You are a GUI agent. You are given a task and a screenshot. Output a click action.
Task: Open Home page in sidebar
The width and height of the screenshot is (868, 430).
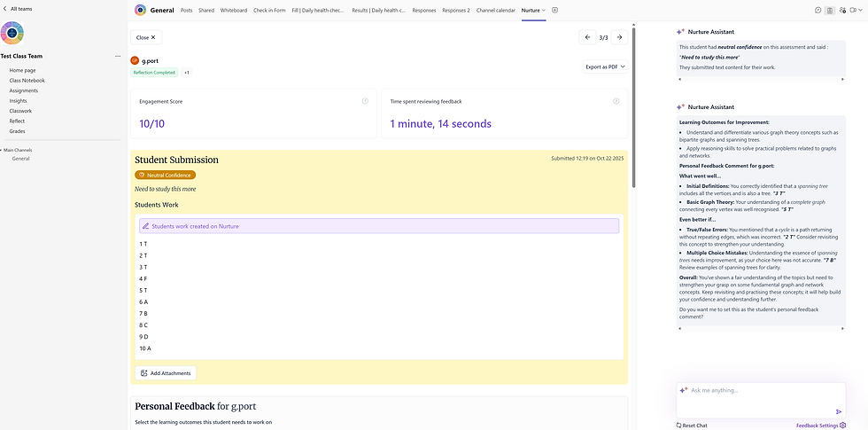[x=22, y=70]
